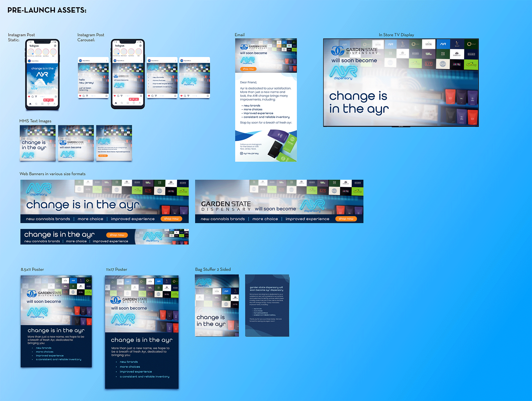Select the dark blue bag stuffer back side

point(267,305)
